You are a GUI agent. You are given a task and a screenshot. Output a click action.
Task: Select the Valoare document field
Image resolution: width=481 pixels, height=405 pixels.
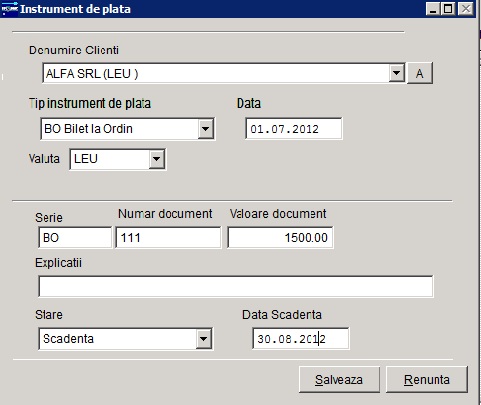pos(280,237)
